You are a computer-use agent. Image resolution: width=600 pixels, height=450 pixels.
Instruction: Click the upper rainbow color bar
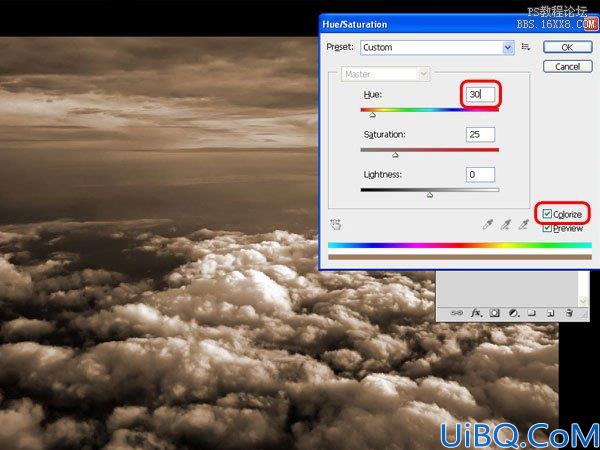coord(460,245)
